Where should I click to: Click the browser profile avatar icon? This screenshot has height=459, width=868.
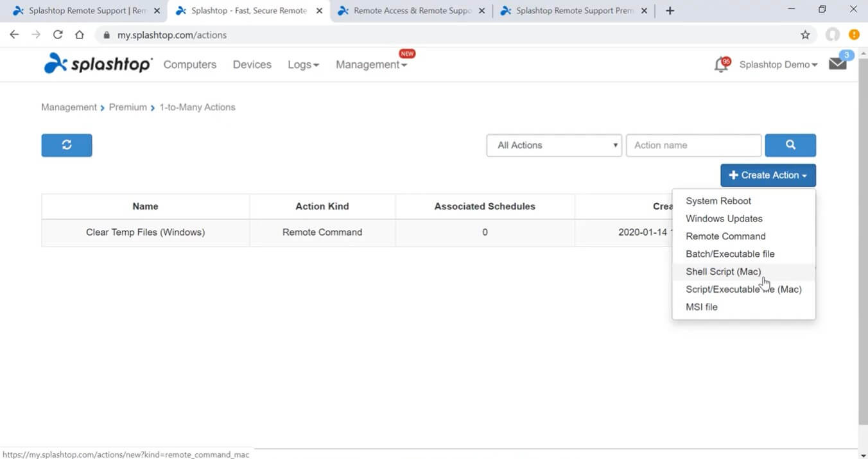pyautogui.click(x=833, y=35)
